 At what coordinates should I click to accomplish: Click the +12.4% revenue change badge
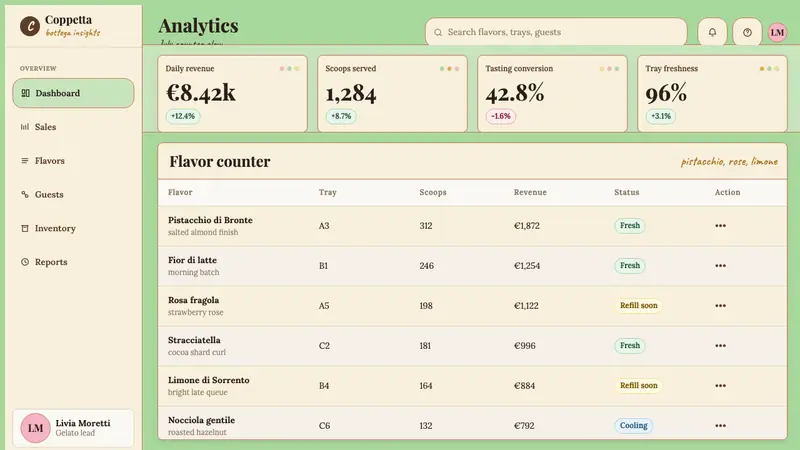tap(183, 116)
